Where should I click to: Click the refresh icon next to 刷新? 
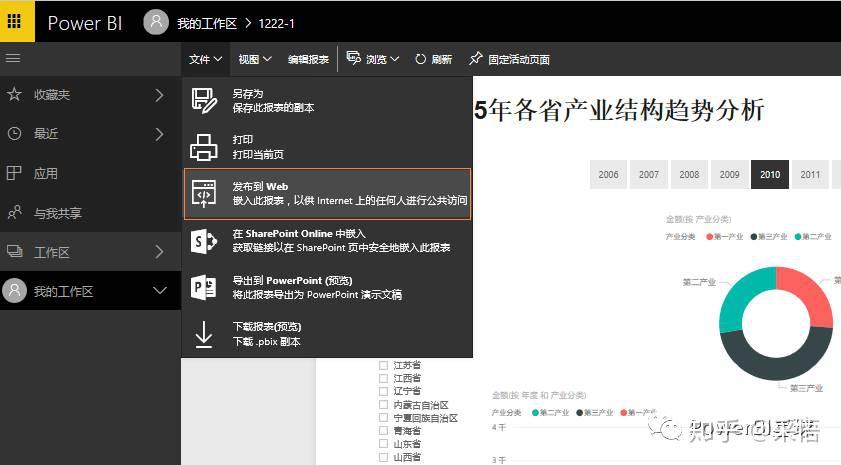click(420, 59)
